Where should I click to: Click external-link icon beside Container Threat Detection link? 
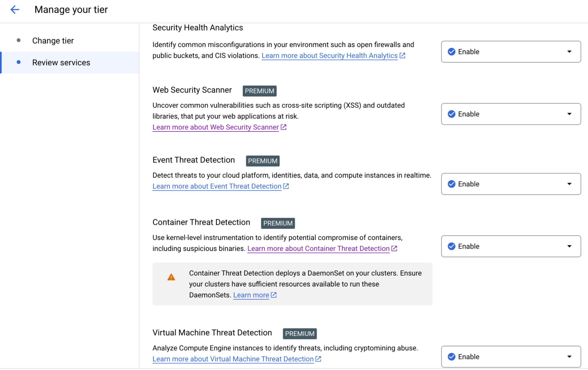(x=394, y=249)
